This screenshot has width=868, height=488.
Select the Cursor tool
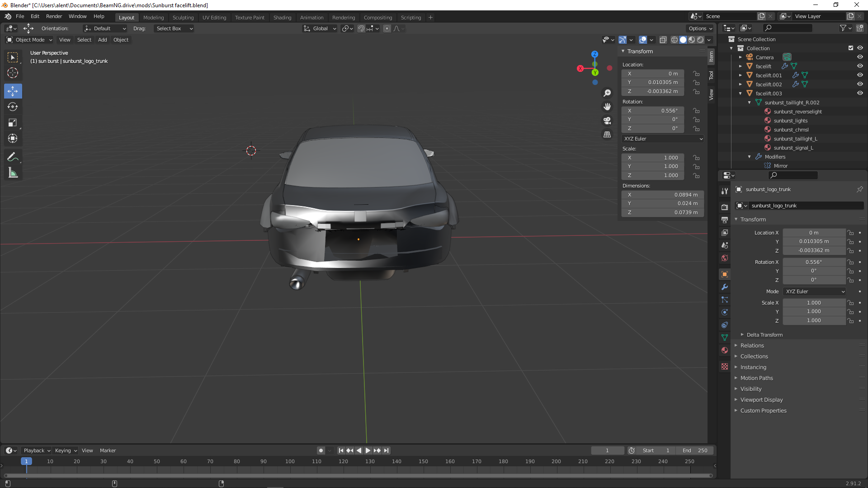(13, 73)
